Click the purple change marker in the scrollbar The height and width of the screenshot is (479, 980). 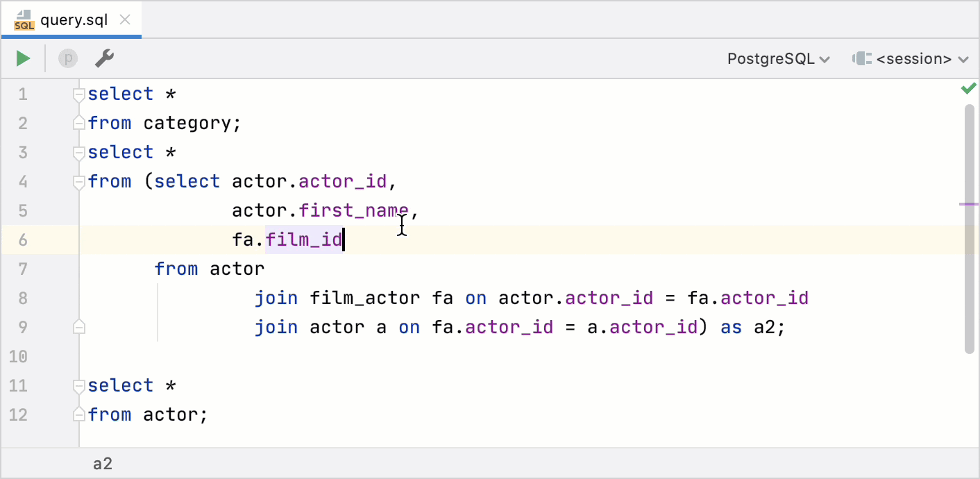[968, 203]
